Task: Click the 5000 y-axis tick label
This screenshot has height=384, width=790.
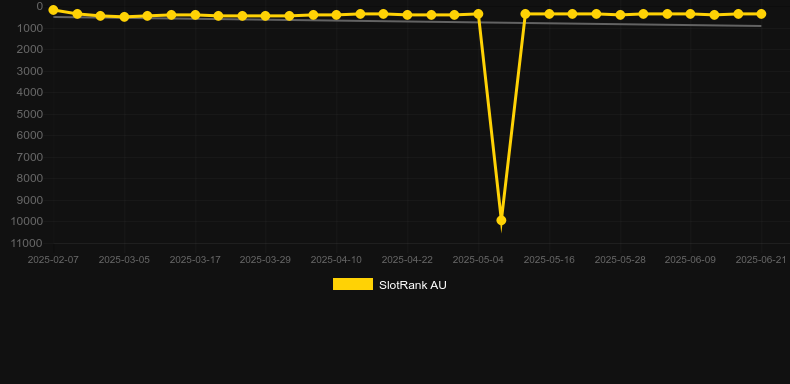Action: pyautogui.click(x=32, y=114)
